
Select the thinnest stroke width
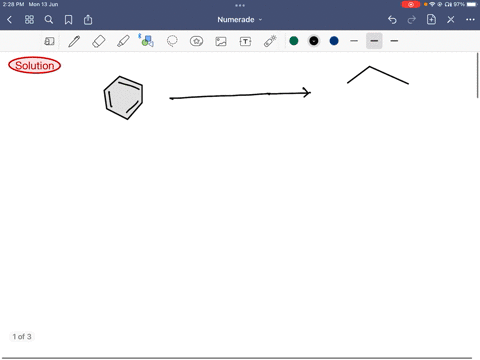[x=354, y=41]
